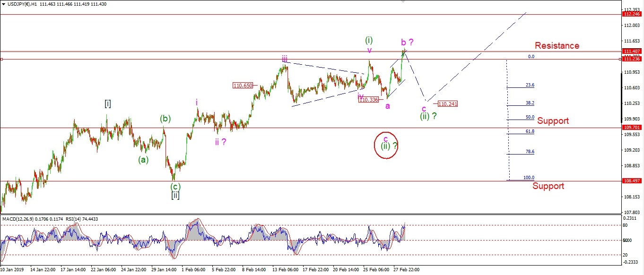This screenshot has height=275, width=644.
Task: Click the 'b ?' wave label
Action: pos(408,42)
